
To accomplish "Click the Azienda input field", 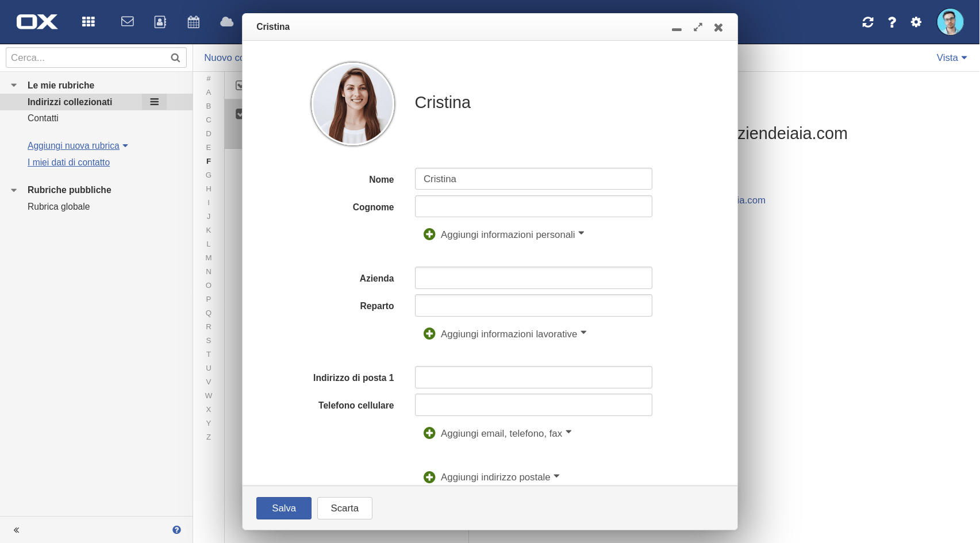I will 533,278.
